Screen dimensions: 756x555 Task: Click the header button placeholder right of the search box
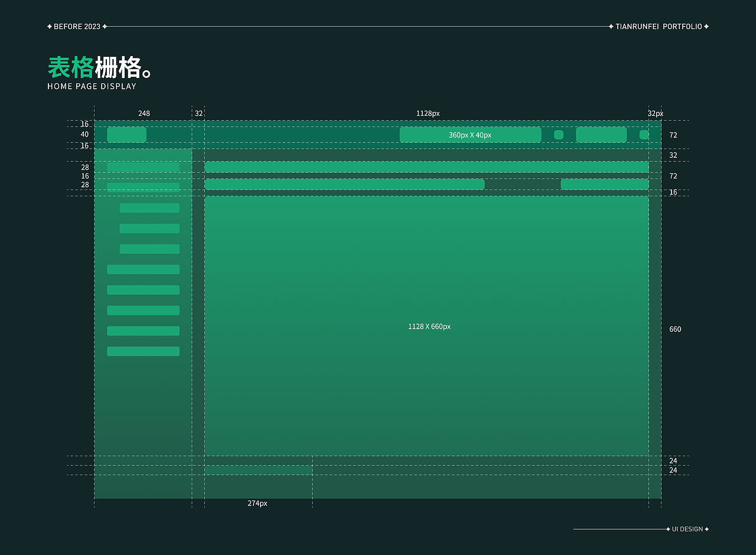[601, 135]
